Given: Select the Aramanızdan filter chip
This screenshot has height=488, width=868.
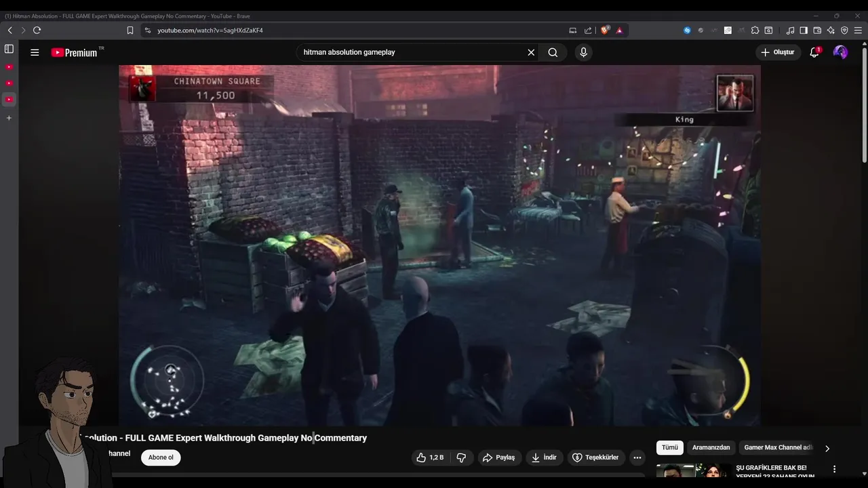Looking at the screenshot, I should [711, 447].
